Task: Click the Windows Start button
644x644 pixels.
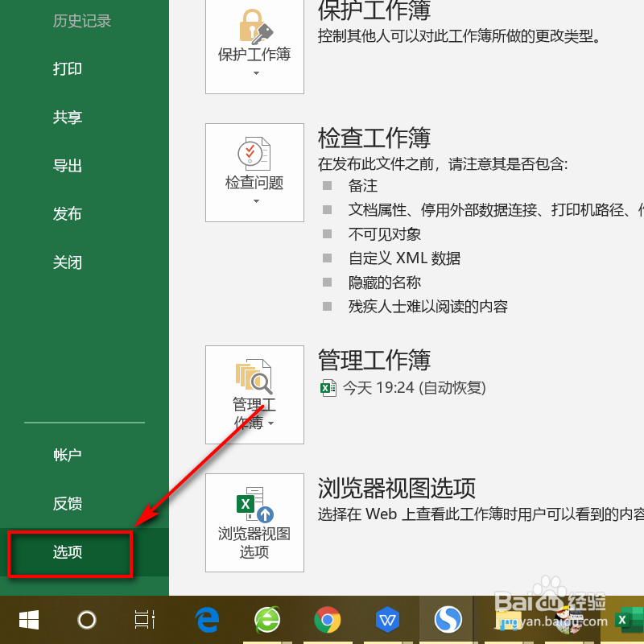Action: click(28, 620)
